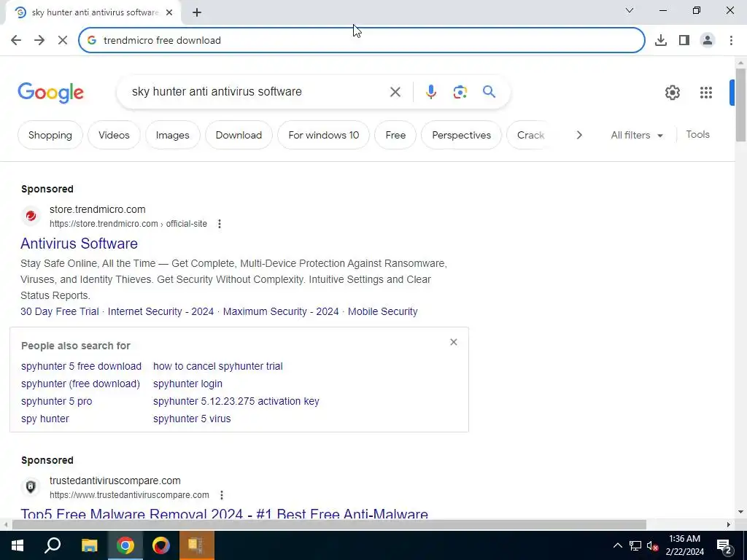Clear the Google search box text
Image resolution: width=747 pixels, height=560 pixels.
point(395,92)
